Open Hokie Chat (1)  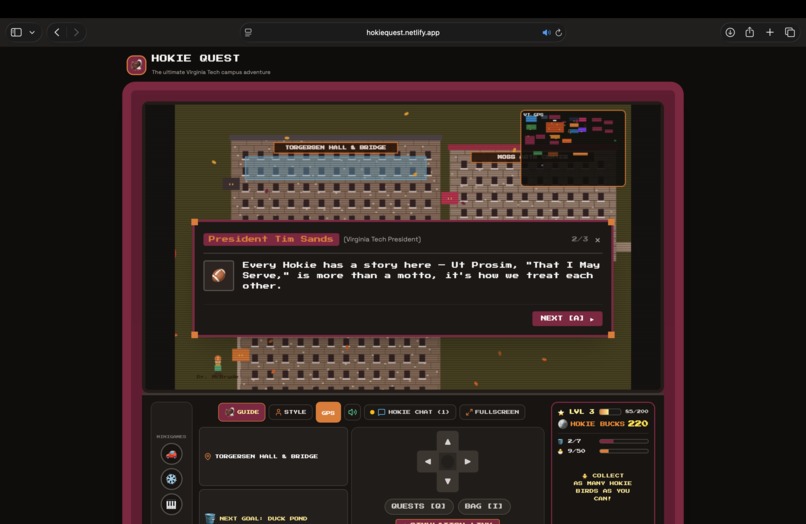[x=410, y=412]
